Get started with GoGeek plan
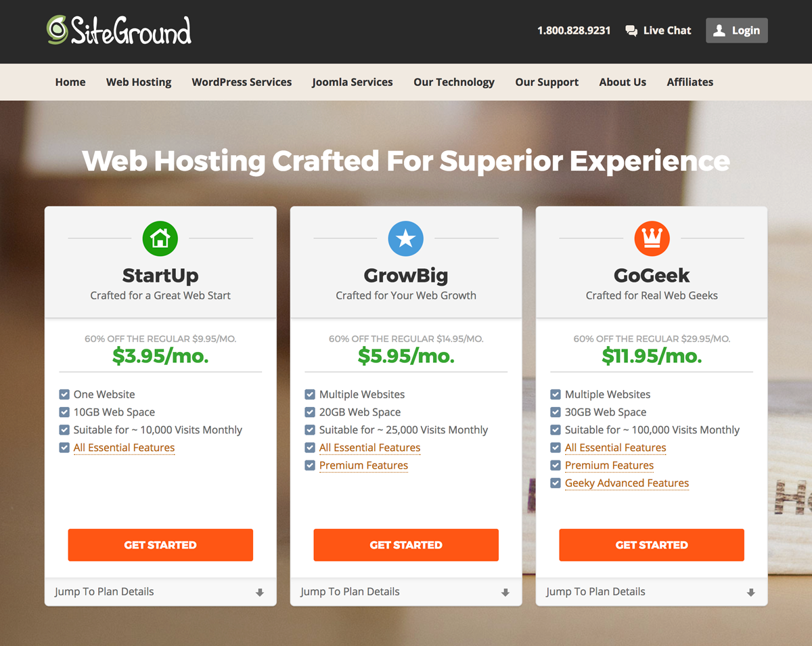Screen dimensions: 812x646 (x=652, y=545)
